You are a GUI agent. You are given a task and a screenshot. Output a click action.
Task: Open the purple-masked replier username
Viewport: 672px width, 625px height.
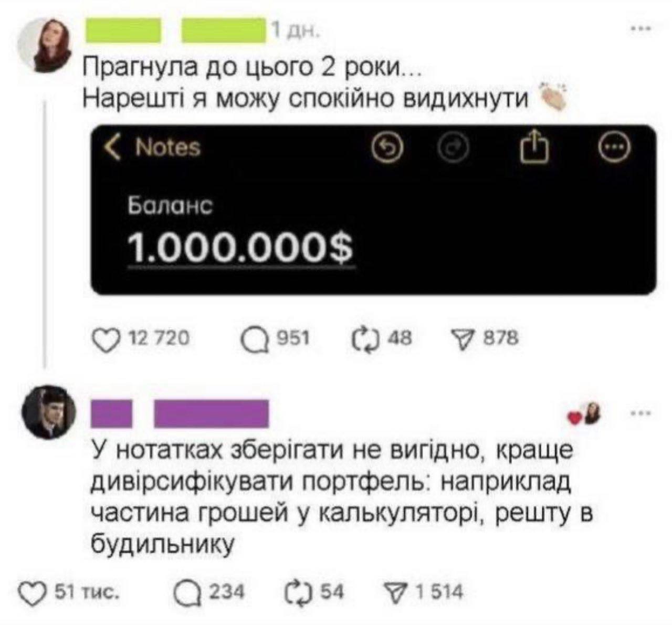pos(180,413)
